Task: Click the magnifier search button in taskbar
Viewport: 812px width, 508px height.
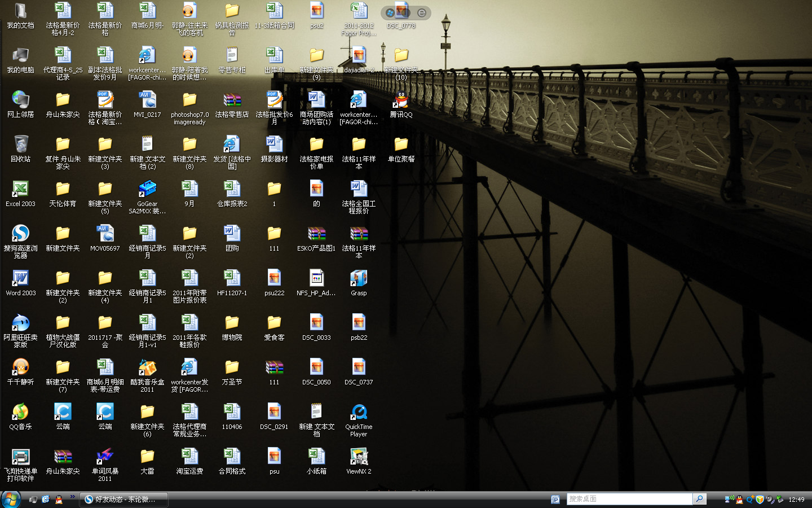Action: (699, 499)
